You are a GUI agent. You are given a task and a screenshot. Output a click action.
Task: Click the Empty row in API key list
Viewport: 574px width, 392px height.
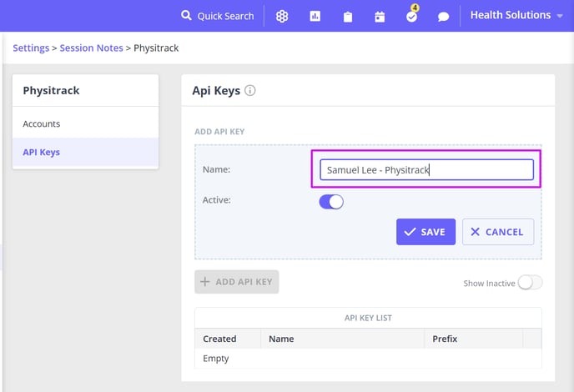368,359
